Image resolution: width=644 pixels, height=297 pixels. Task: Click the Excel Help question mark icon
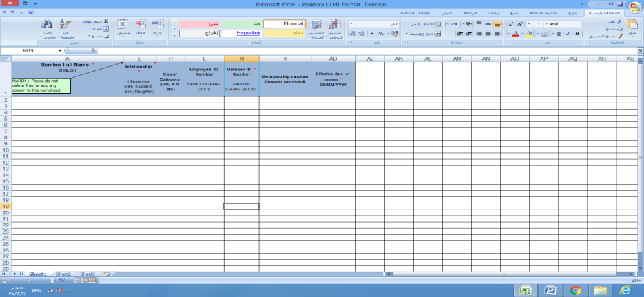point(31,12)
